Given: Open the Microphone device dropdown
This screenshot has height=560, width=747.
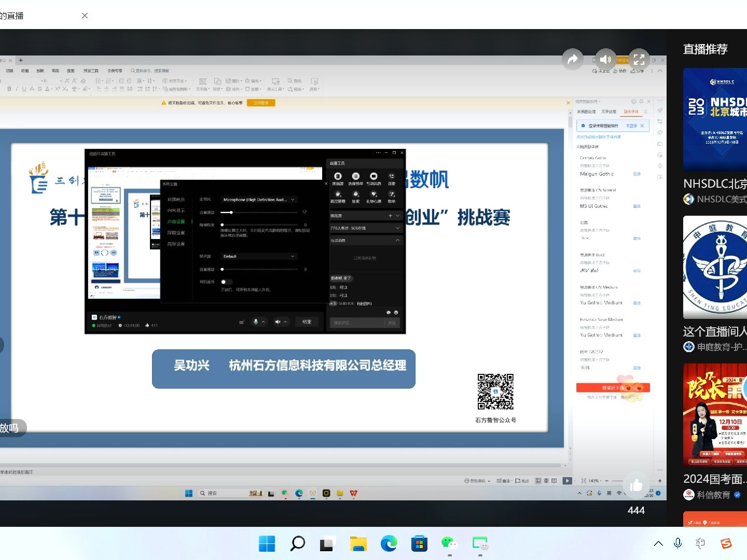Looking at the screenshot, I should click(x=259, y=200).
